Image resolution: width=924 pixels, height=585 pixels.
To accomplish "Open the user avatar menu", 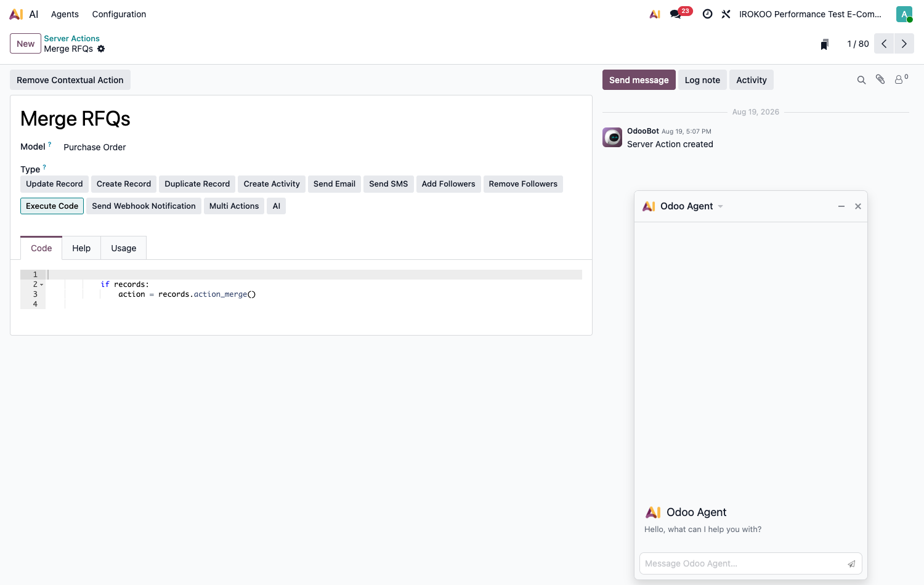I will (904, 14).
